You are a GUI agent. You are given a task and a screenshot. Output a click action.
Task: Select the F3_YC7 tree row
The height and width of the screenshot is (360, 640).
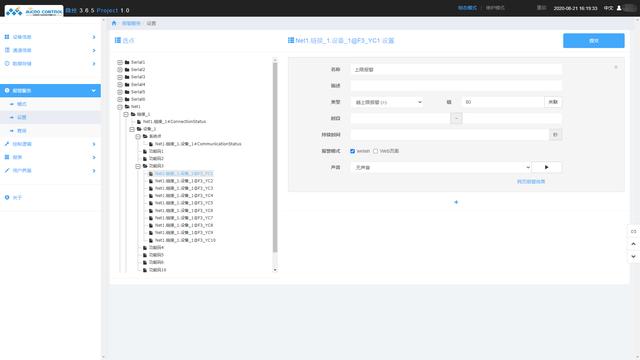(x=184, y=218)
